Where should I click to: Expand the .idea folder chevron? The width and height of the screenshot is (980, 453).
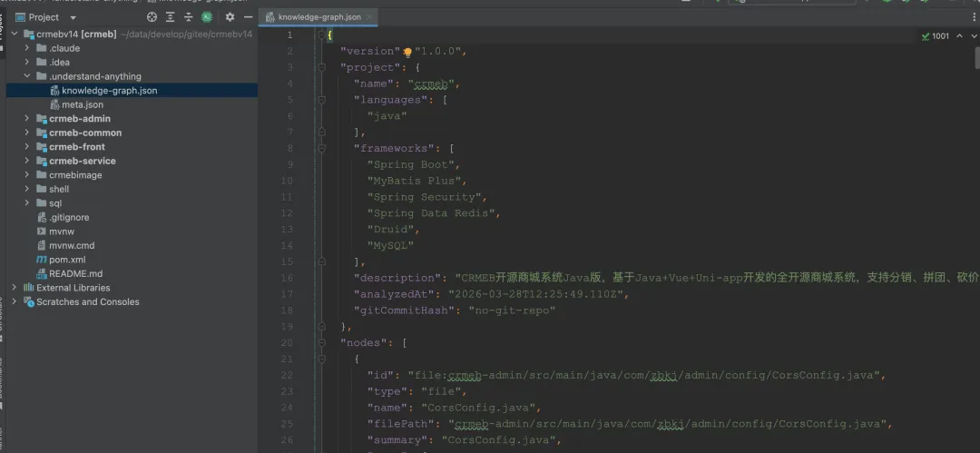point(27,62)
